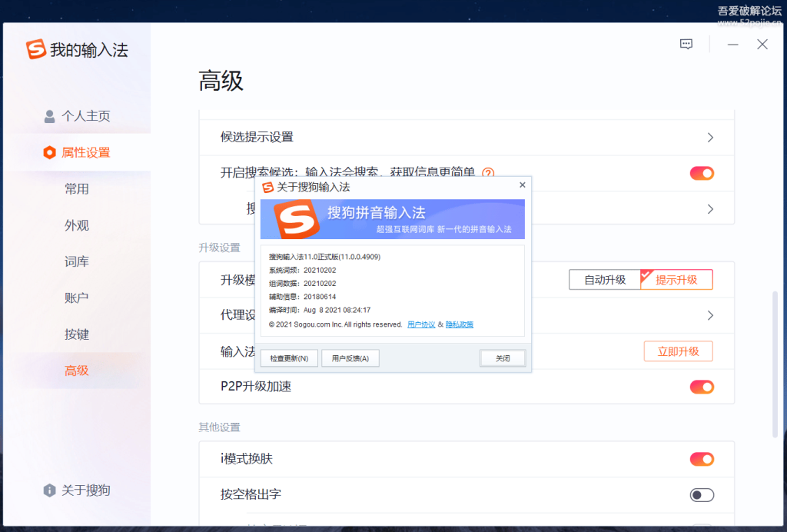Screen dimensions: 787x532
Task: Open the 外观 settings tab
Action: coord(77,225)
